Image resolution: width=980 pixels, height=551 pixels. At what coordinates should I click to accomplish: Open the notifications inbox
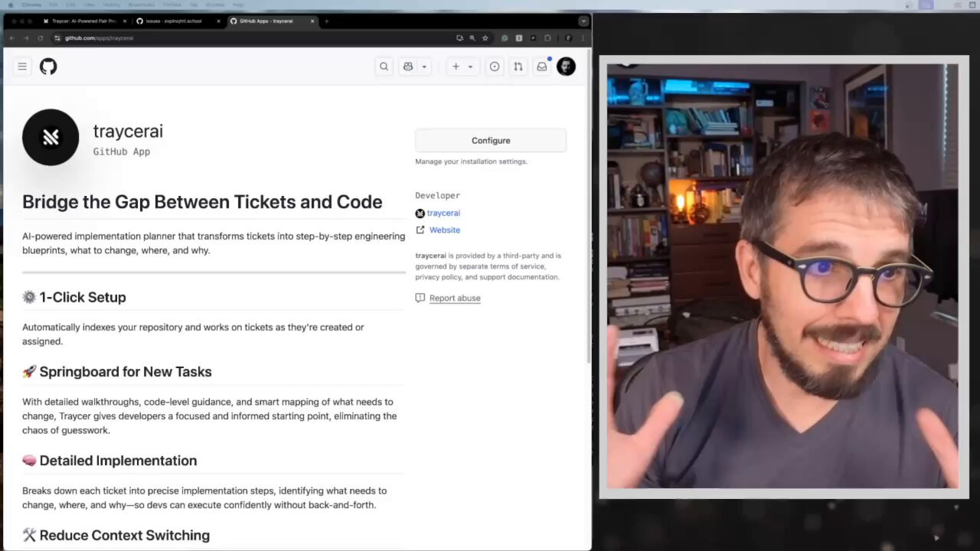click(542, 67)
